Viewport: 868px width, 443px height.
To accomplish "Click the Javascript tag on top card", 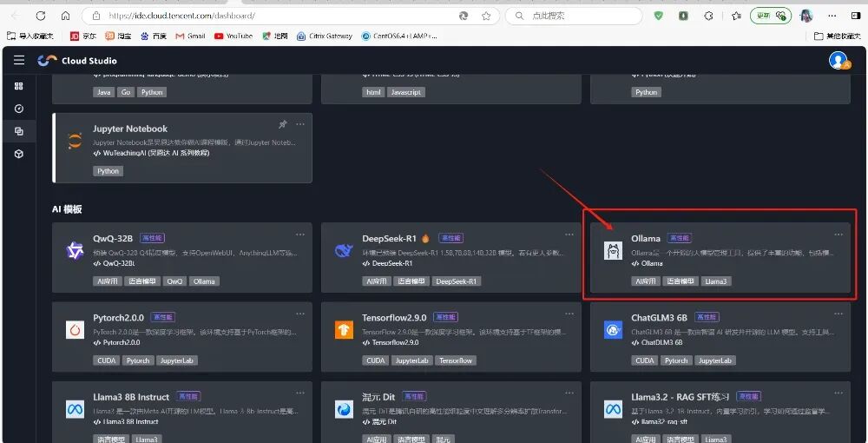I will [x=405, y=92].
